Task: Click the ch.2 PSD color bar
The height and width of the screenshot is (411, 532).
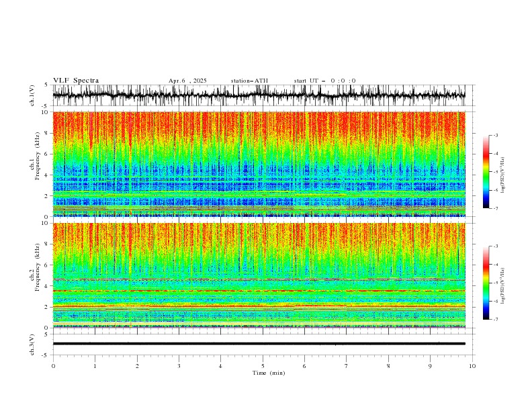Action: 486,283
